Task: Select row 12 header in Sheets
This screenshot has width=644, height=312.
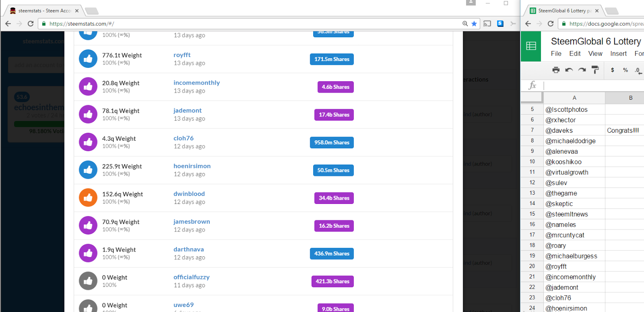Action: (532, 183)
